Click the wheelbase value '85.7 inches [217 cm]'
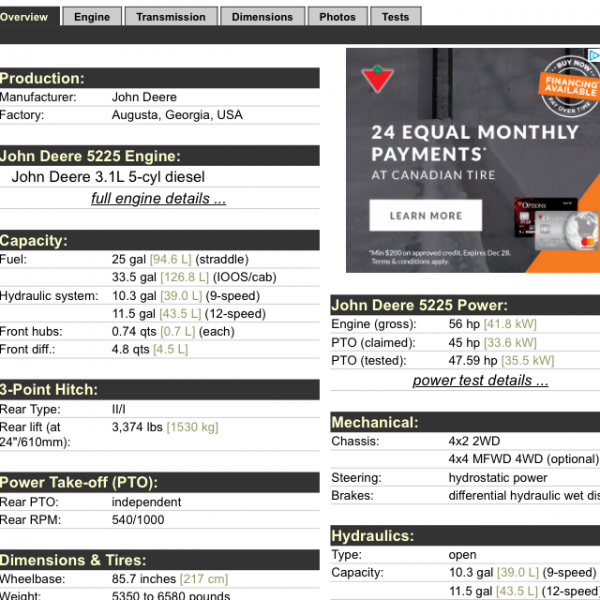Viewport: 600px width, 600px height. pyautogui.click(x=170, y=579)
